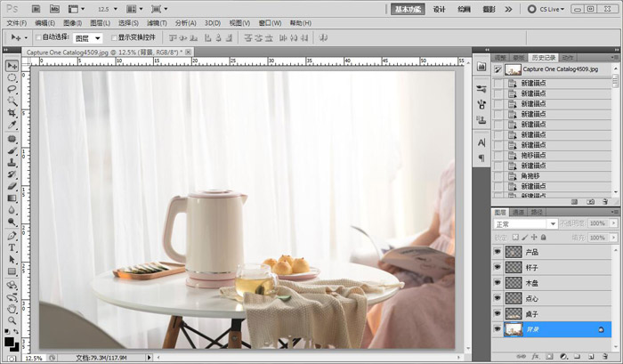The height and width of the screenshot is (364, 623).
Task: Open the 正常 blend mode dropdown
Action: click(525, 223)
